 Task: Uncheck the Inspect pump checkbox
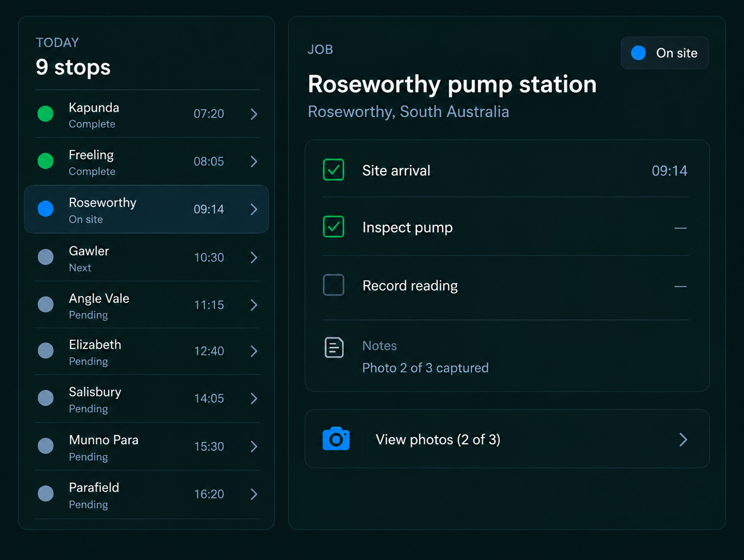(333, 227)
